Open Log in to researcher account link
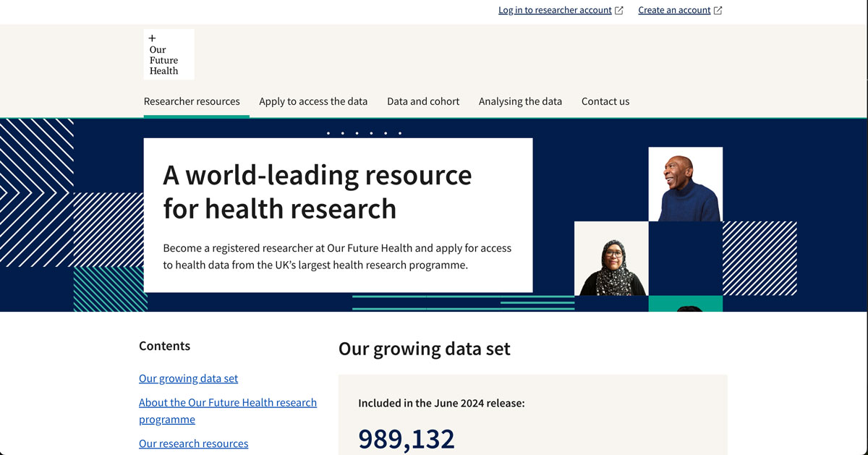 coord(555,10)
